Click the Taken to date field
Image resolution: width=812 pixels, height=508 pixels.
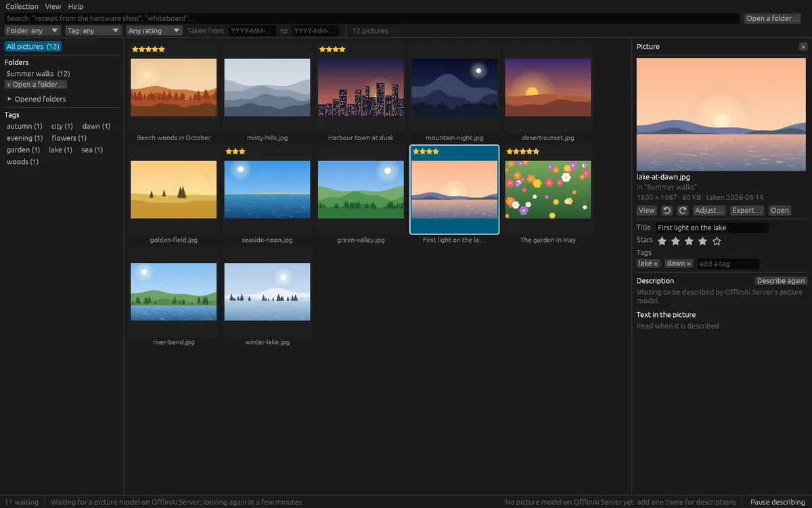[x=315, y=30]
